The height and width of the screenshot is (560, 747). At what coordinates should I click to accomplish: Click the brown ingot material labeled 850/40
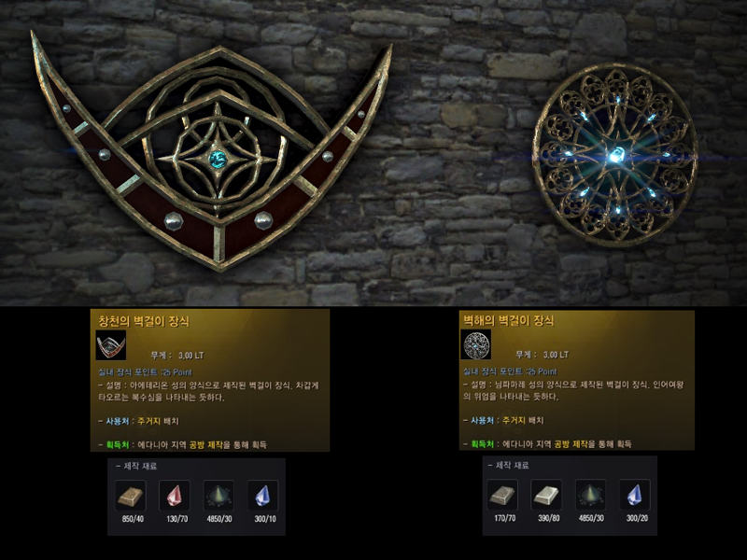point(131,496)
